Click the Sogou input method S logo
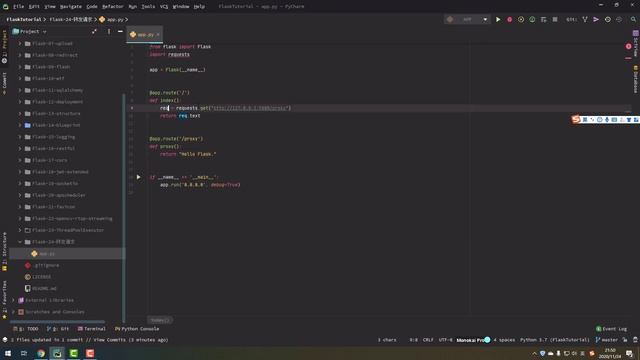 tap(576, 119)
